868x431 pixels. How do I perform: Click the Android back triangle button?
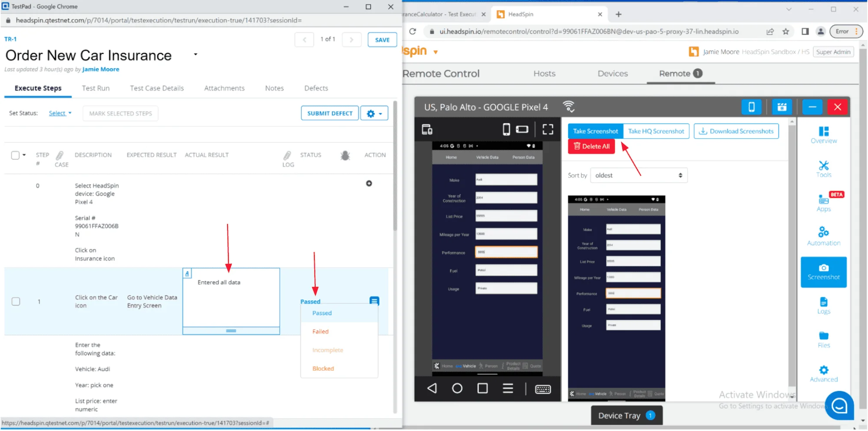coord(432,388)
